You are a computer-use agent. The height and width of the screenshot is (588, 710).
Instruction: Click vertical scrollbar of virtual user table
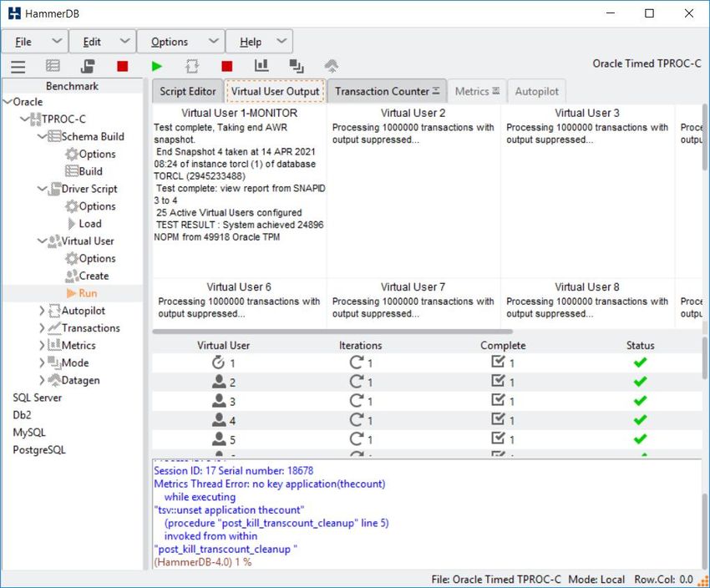tap(705, 357)
